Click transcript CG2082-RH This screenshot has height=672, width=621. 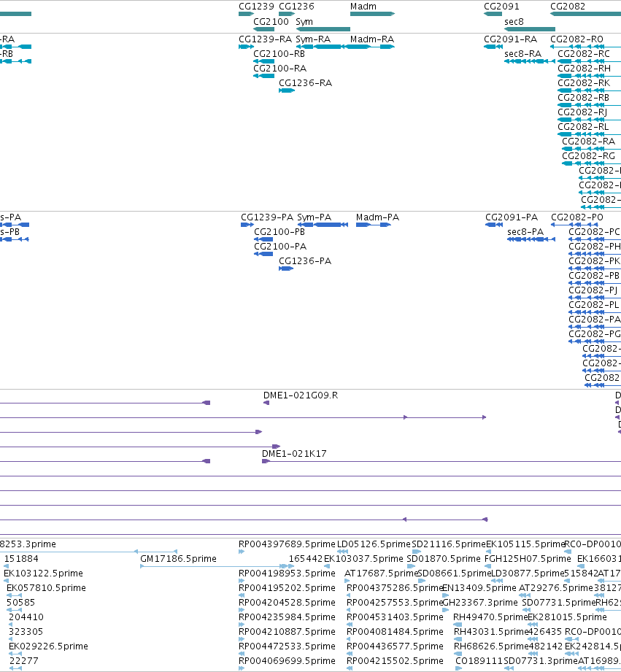584,69
